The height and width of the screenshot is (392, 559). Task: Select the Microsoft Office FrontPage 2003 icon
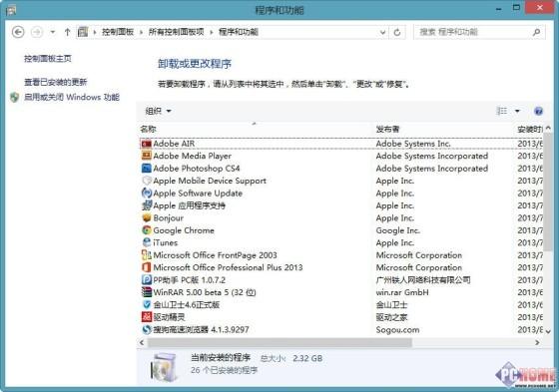[146, 255]
